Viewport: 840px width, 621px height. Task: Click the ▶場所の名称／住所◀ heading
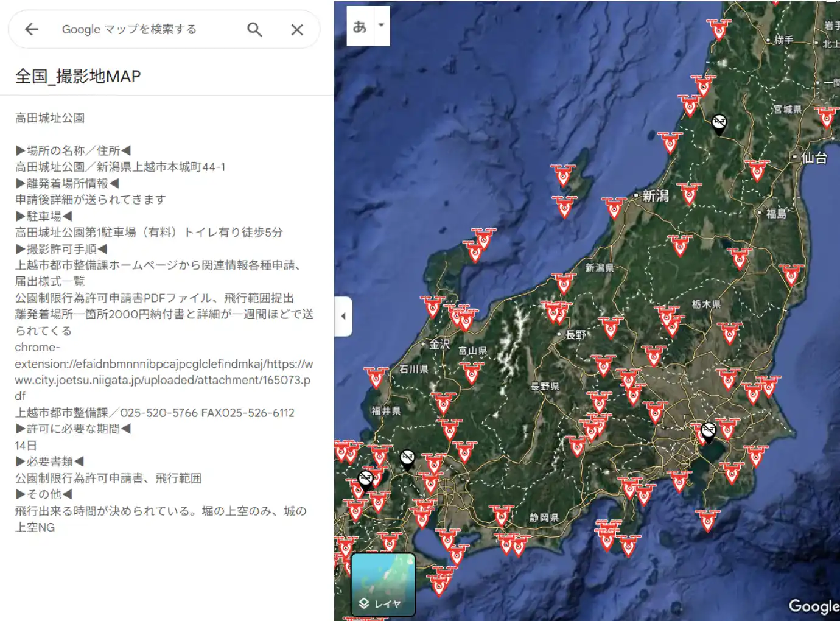(73, 150)
